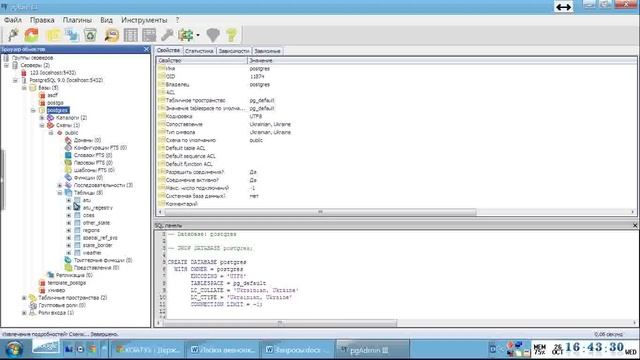This screenshot has width=640, height=360.
Task: Collapse the Таблицы (8) node
Action: click(x=60, y=192)
